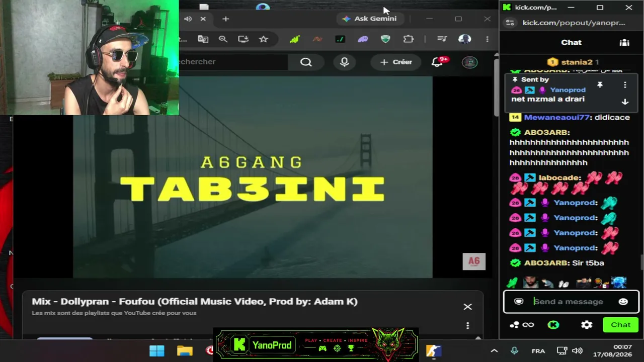Click the YouTube search magnifier button
The image size is (644, 362).
point(306,62)
